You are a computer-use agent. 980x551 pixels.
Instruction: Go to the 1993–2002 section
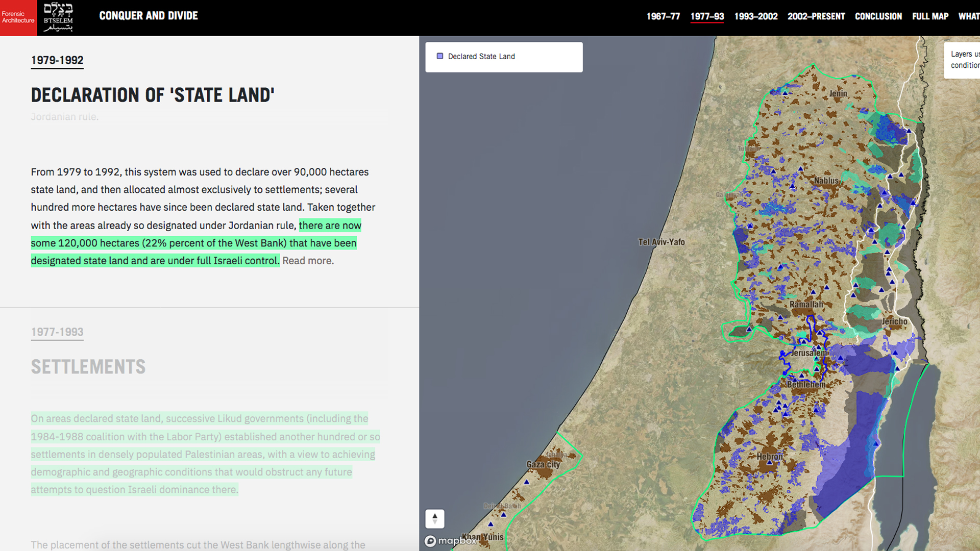[756, 16]
